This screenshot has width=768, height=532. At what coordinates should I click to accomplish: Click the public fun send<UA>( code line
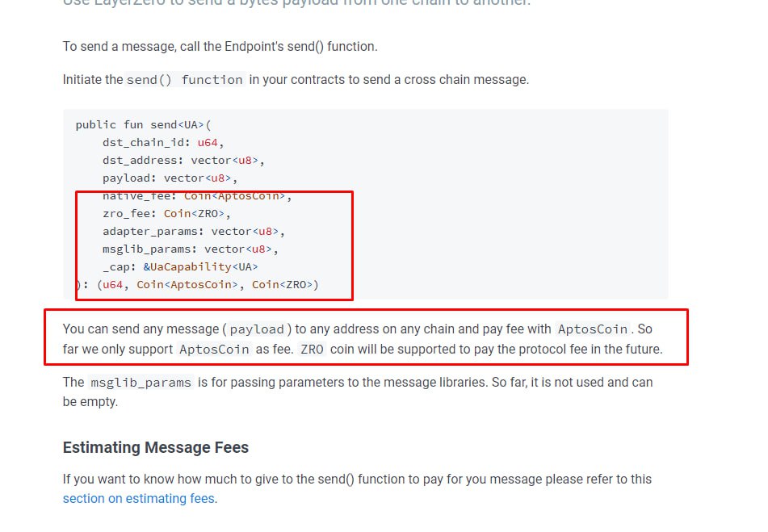click(143, 125)
